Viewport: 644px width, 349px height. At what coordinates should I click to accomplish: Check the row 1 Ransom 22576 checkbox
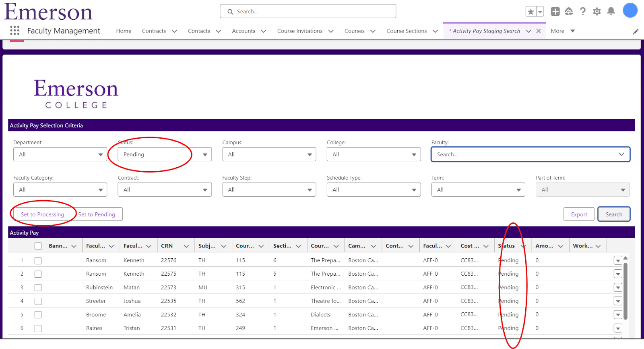point(38,261)
